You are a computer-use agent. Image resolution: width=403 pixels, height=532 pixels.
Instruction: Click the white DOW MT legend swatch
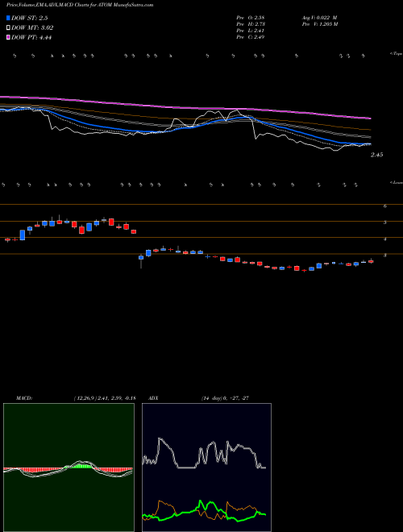click(9, 28)
